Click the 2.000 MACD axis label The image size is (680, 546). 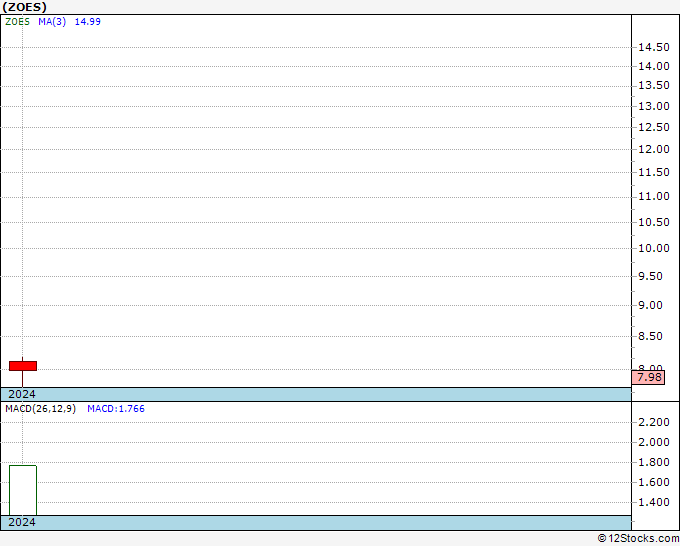coord(654,442)
